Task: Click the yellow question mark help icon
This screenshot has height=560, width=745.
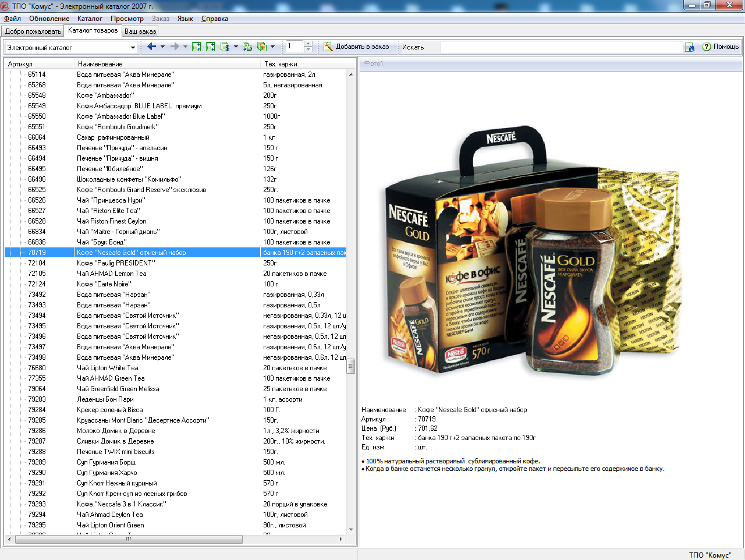Action: coord(707,47)
